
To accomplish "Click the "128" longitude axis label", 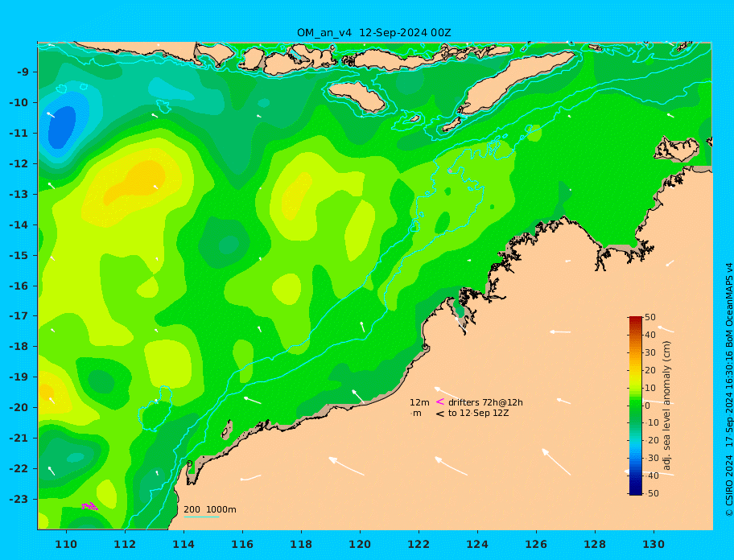I will pos(595,545).
